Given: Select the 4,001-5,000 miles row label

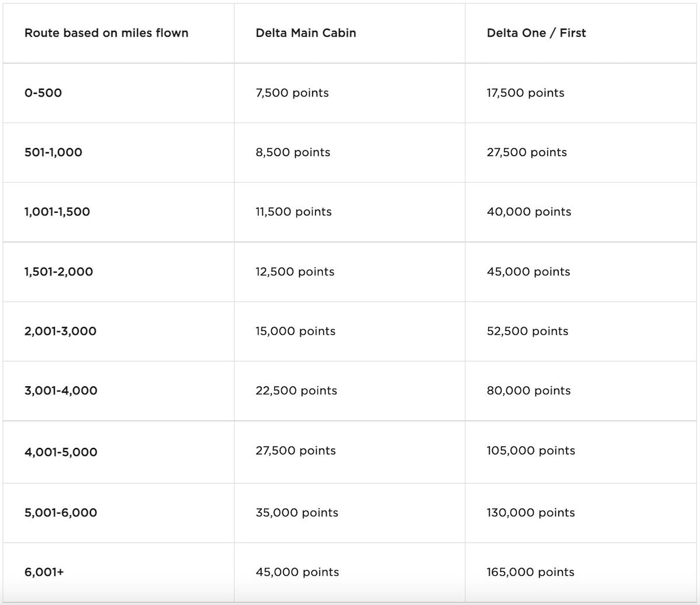Looking at the screenshot, I should point(61,452).
